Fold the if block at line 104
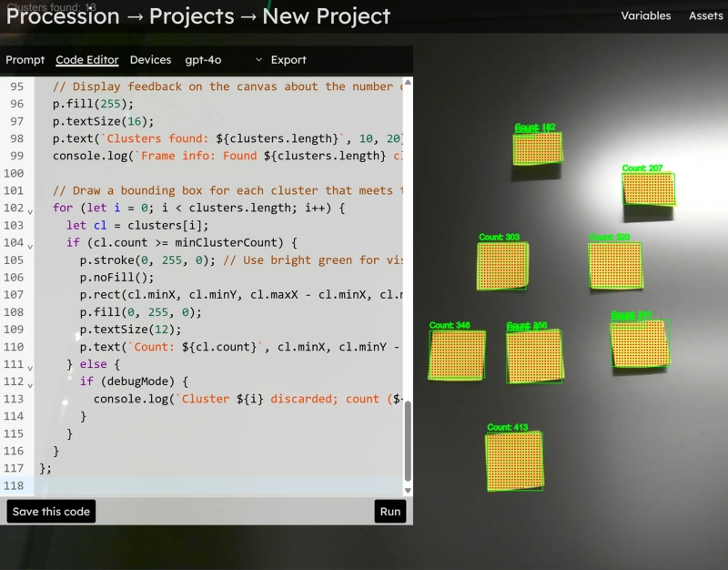 click(30, 245)
